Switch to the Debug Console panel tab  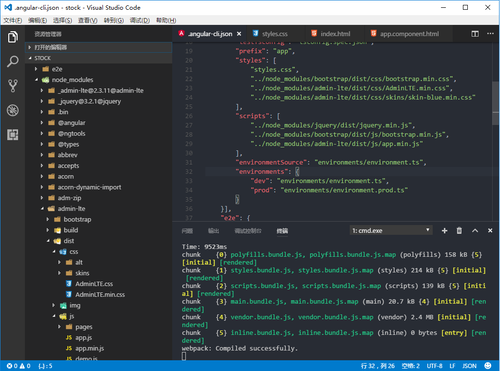[x=248, y=231]
